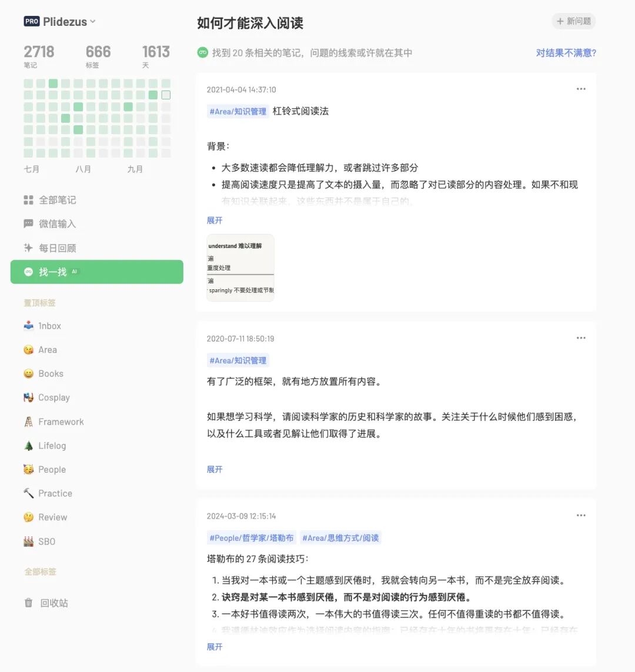
Task: Click the 微信输入 chat bubble icon
Action: 28,223
